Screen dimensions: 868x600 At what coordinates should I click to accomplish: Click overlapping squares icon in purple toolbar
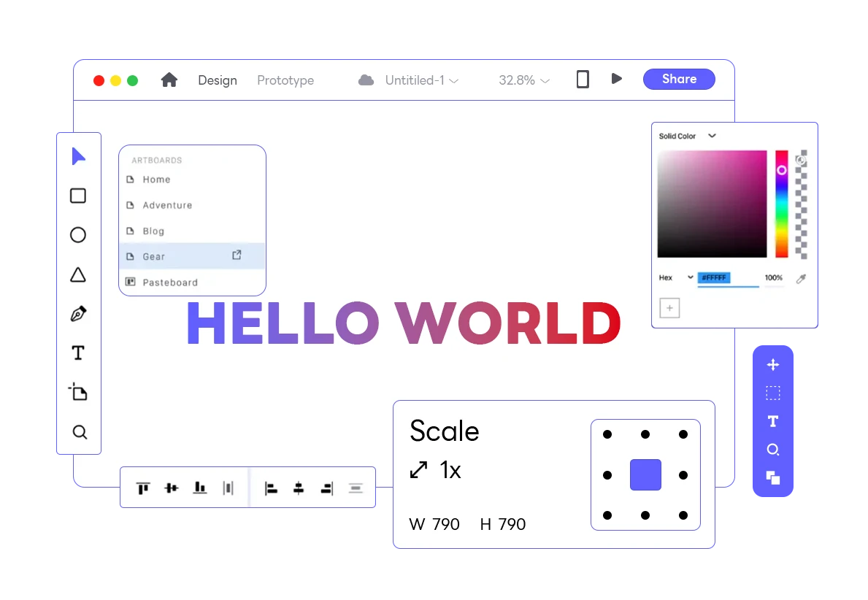[773, 477]
